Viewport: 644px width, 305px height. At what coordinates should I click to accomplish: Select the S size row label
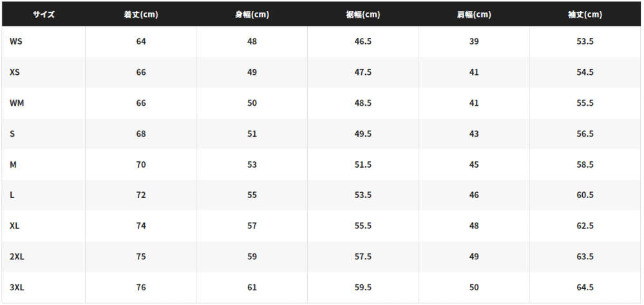tap(12, 134)
